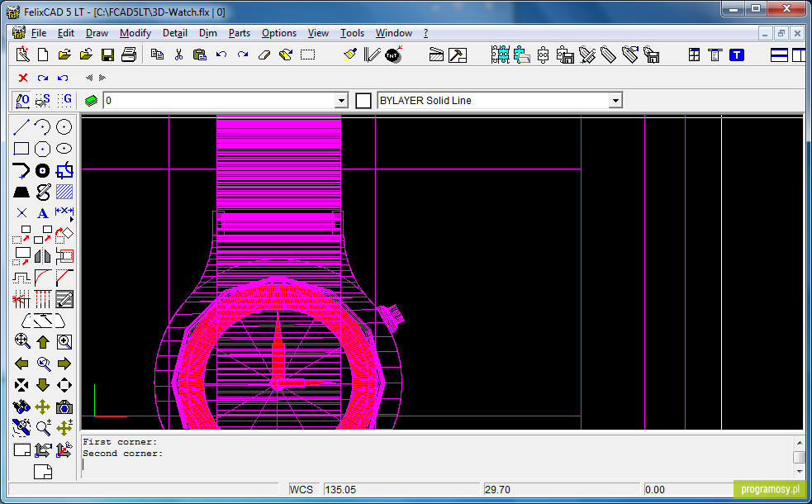Pan view down with down arrow
This screenshot has height=504, width=812.
pyautogui.click(x=42, y=385)
